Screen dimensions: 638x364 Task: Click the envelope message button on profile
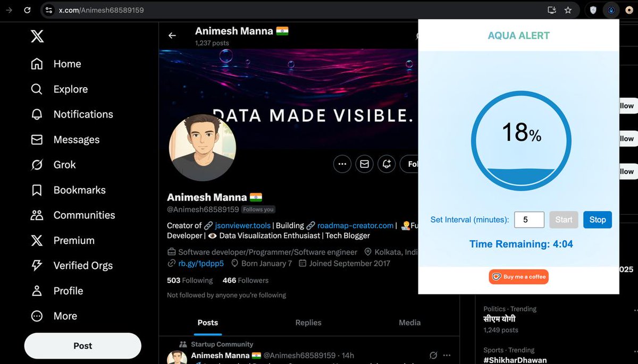click(x=365, y=164)
